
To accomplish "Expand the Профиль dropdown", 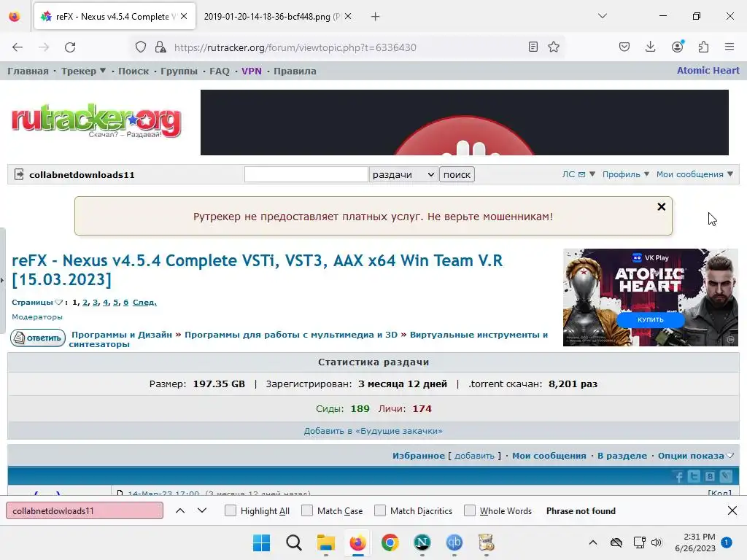I will tap(625, 174).
